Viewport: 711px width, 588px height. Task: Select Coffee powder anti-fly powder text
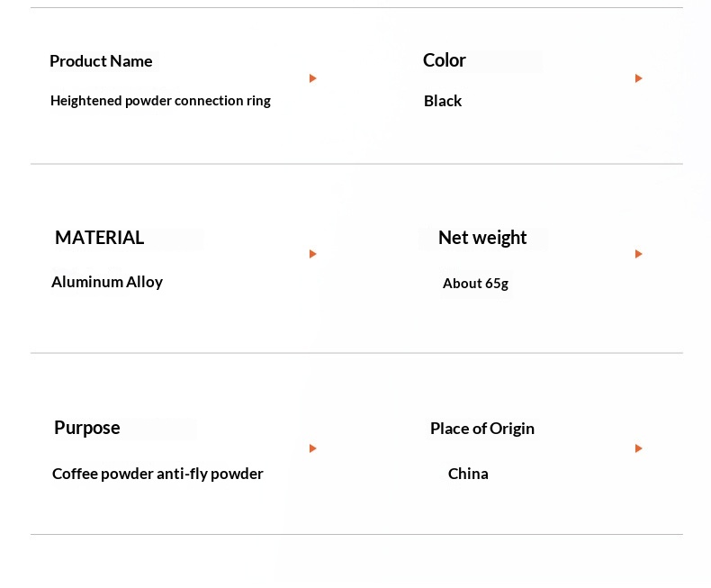click(x=157, y=474)
